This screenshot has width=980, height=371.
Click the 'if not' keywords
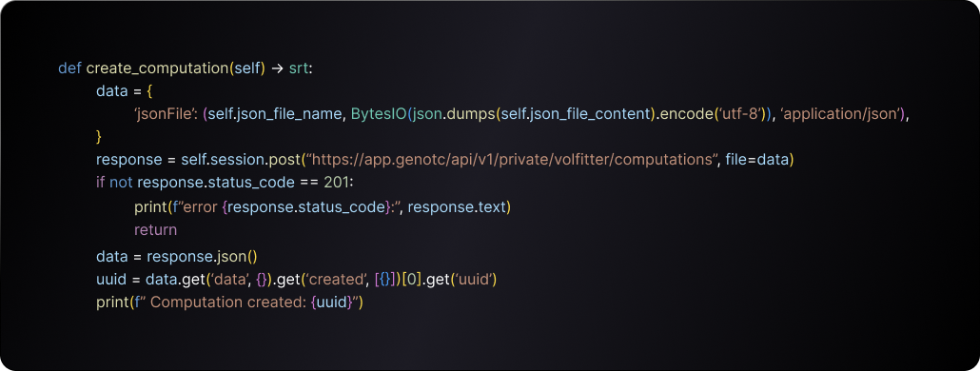[114, 183]
